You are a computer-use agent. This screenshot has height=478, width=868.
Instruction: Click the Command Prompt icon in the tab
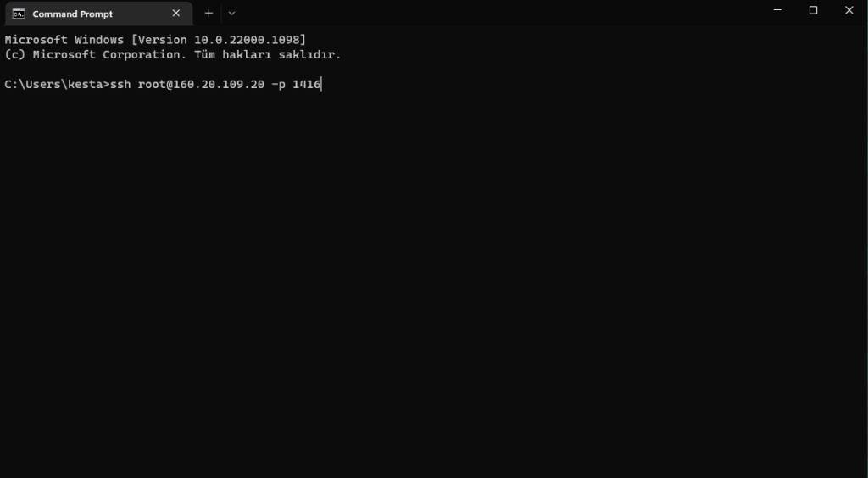tap(19, 14)
